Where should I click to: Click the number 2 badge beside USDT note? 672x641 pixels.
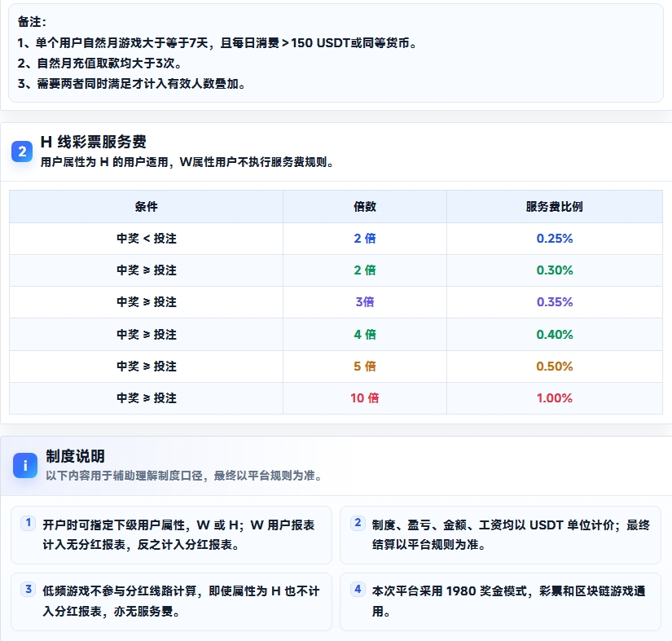coord(358,522)
